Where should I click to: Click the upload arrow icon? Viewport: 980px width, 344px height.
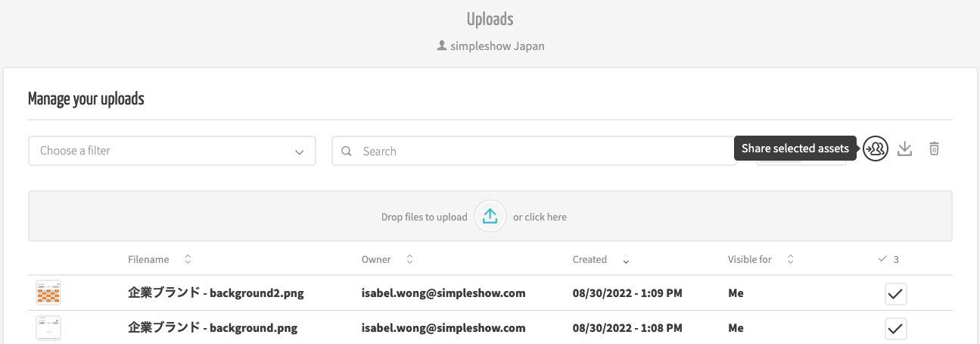point(490,217)
